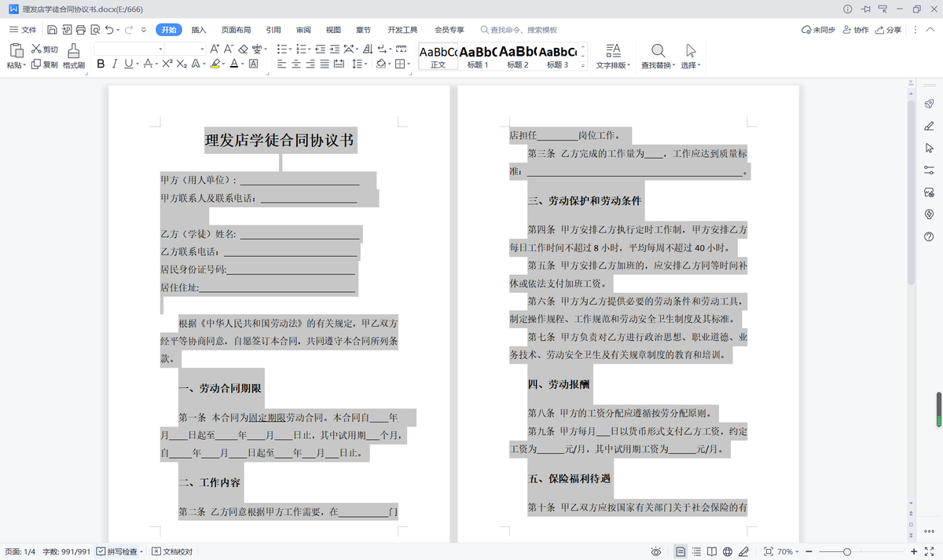Click the help question-mark in right sidebar
Screen dimensions: 943x560
tap(929, 236)
